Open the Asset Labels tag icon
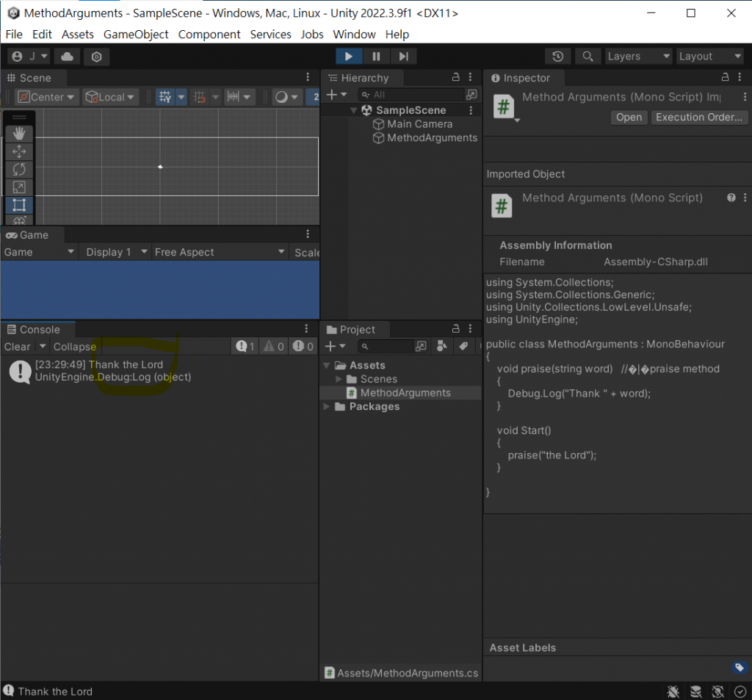This screenshot has width=752, height=700. pos(739,667)
